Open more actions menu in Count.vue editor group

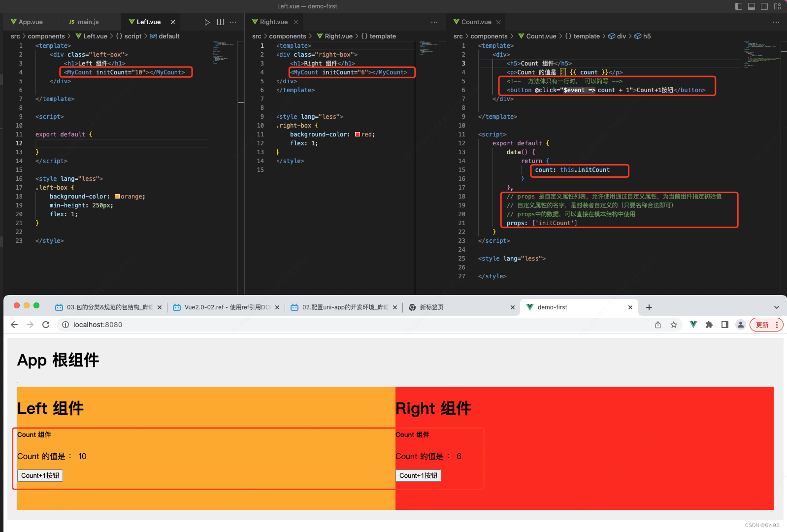point(776,22)
